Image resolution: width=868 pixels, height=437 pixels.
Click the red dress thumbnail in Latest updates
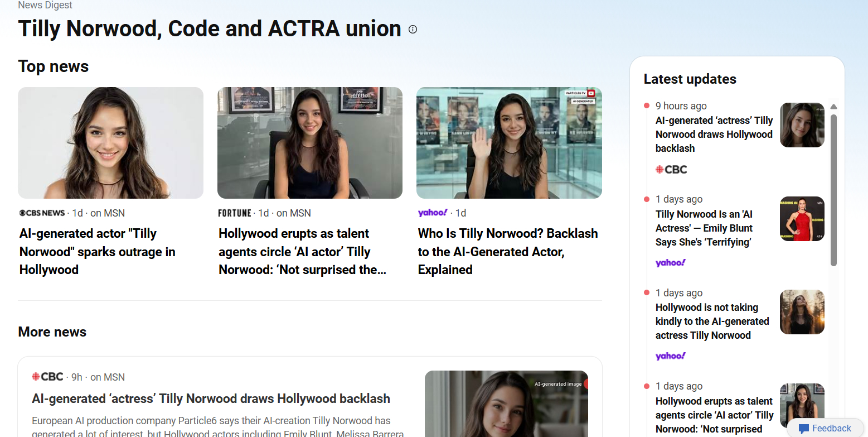802,219
